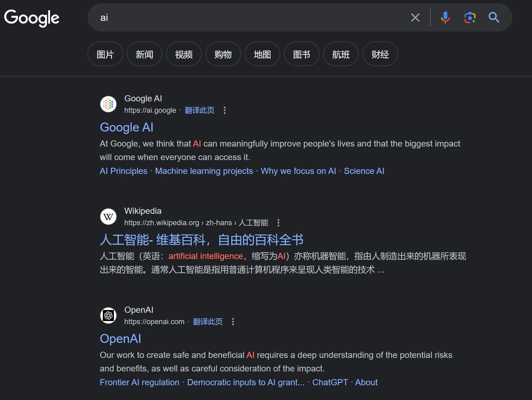Clear the search box with X icon
The width and height of the screenshot is (532, 400).
click(x=415, y=18)
